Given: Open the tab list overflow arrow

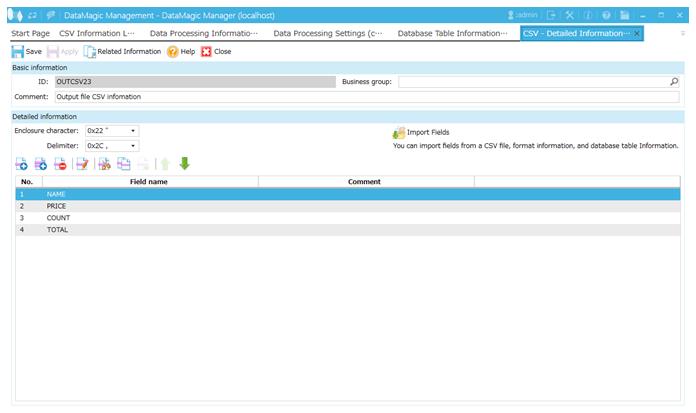Looking at the screenshot, I should click(x=683, y=34).
